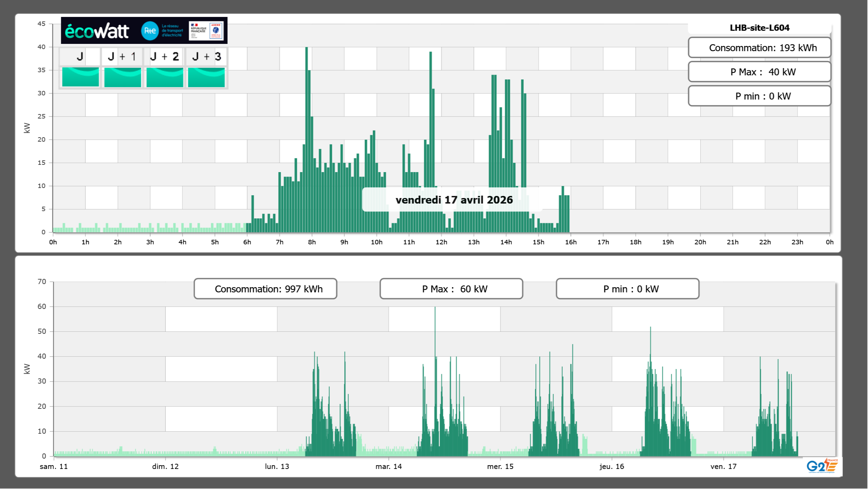Image resolution: width=868 pixels, height=489 pixels.
Task: Click the écowatt logo
Action: click(97, 31)
